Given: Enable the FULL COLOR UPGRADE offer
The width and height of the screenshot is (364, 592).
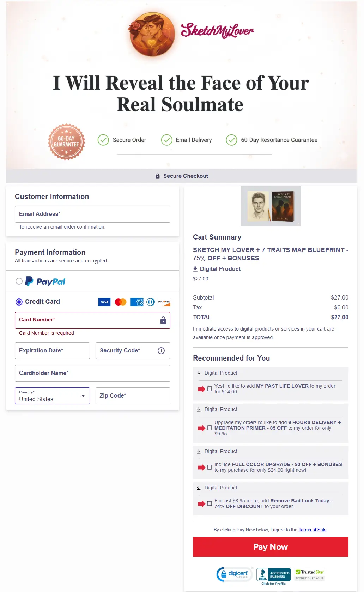Looking at the screenshot, I should (210, 467).
